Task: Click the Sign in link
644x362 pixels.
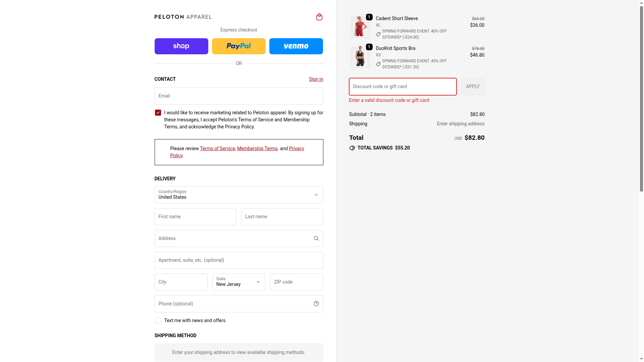Action: (316, 79)
